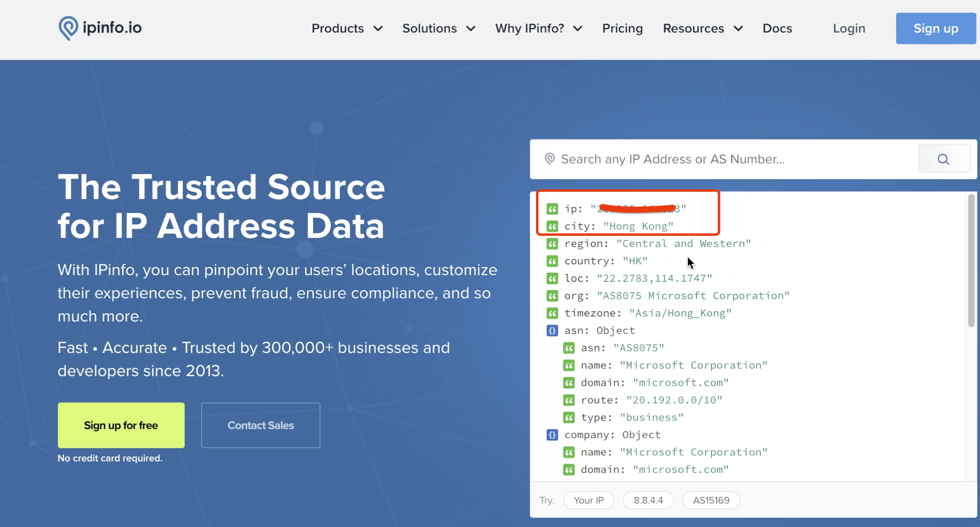Select the "HK" country value
This screenshot has height=527, width=980.
pyautogui.click(x=635, y=261)
